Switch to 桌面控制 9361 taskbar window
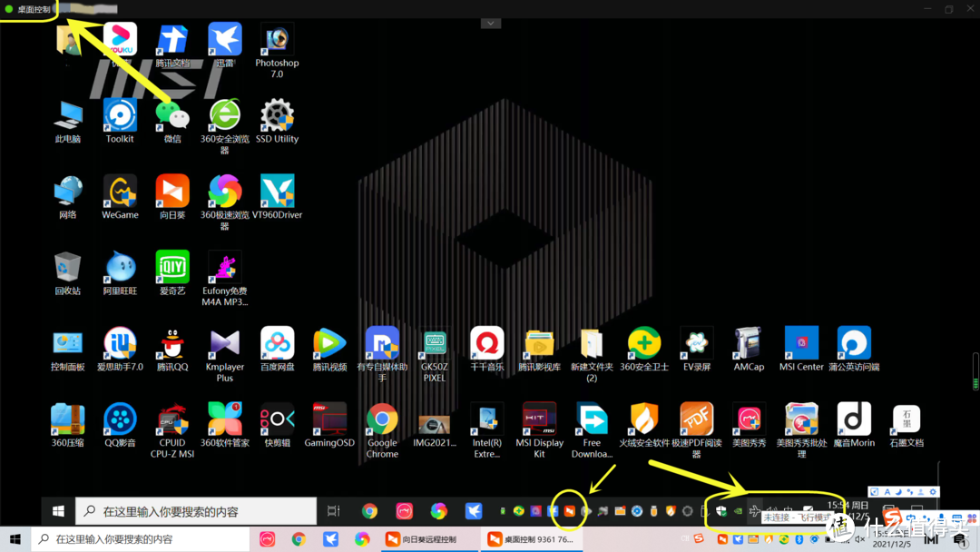980x552 pixels. coord(532,539)
